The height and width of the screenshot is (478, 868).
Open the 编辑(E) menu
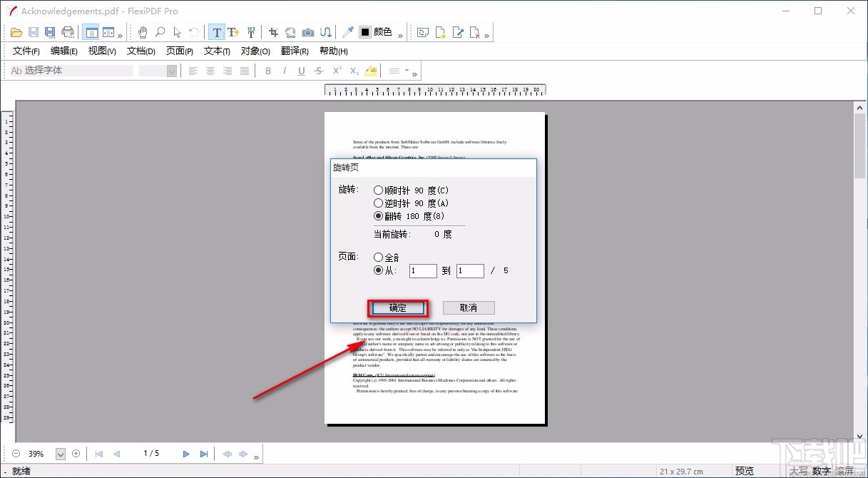tap(64, 51)
